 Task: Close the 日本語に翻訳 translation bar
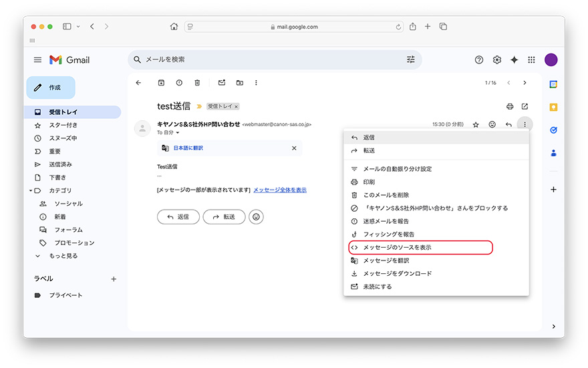pyautogui.click(x=294, y=148)
